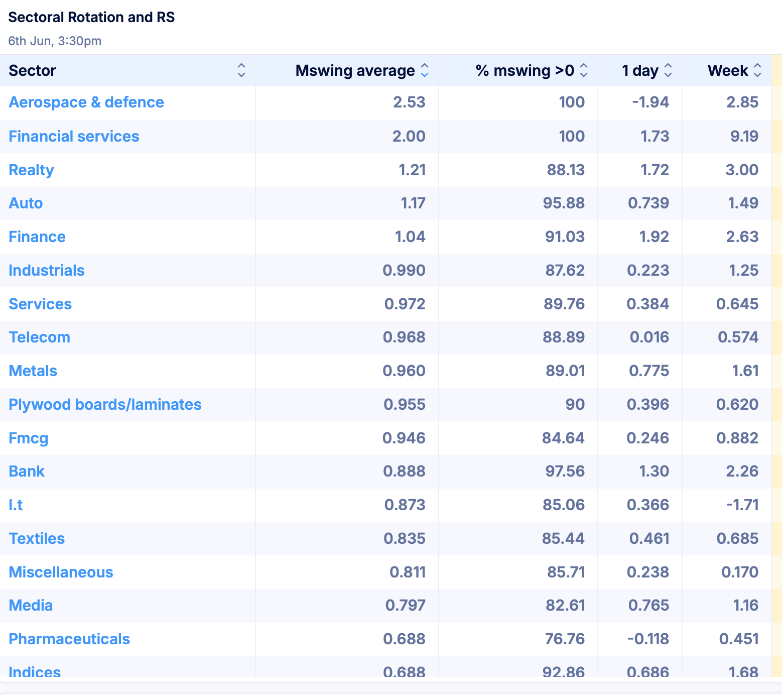Sort by % mswing >0 arrows

click(x=584, y=70)
